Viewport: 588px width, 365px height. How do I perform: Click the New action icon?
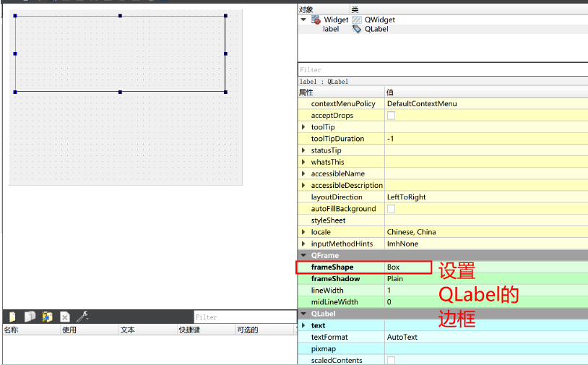click(12, 317)
